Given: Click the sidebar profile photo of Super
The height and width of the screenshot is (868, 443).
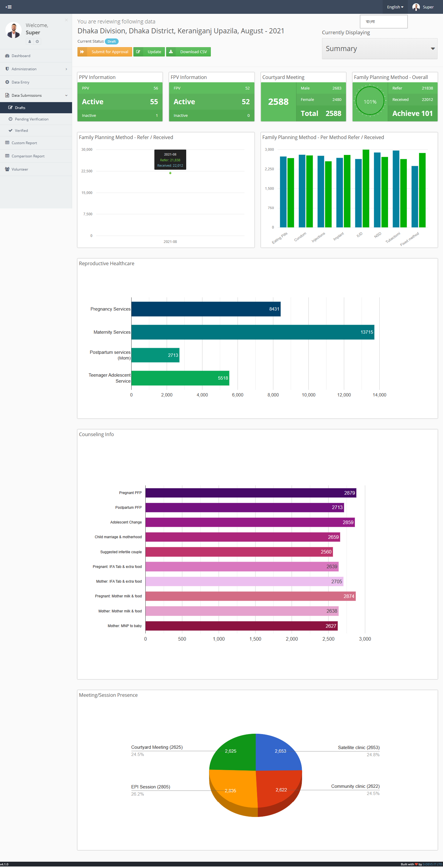Looking at the screenshot, I should [14, 30].
